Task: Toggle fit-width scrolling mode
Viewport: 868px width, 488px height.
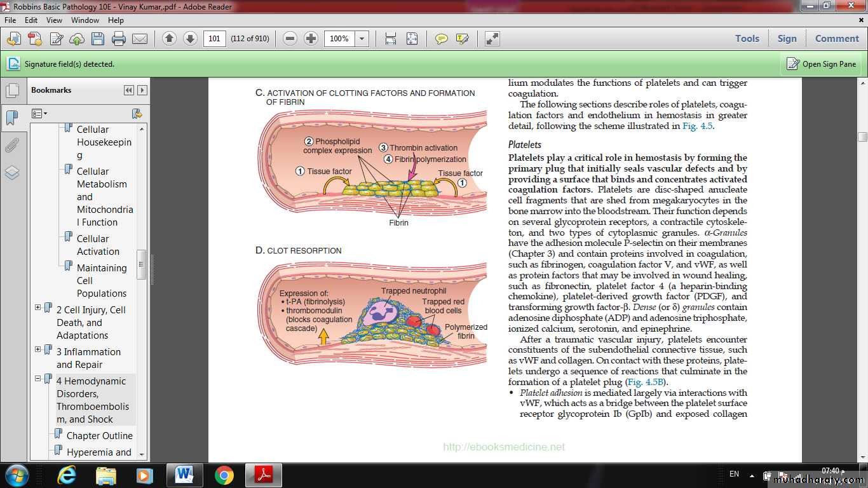Action: pos(391,39)
